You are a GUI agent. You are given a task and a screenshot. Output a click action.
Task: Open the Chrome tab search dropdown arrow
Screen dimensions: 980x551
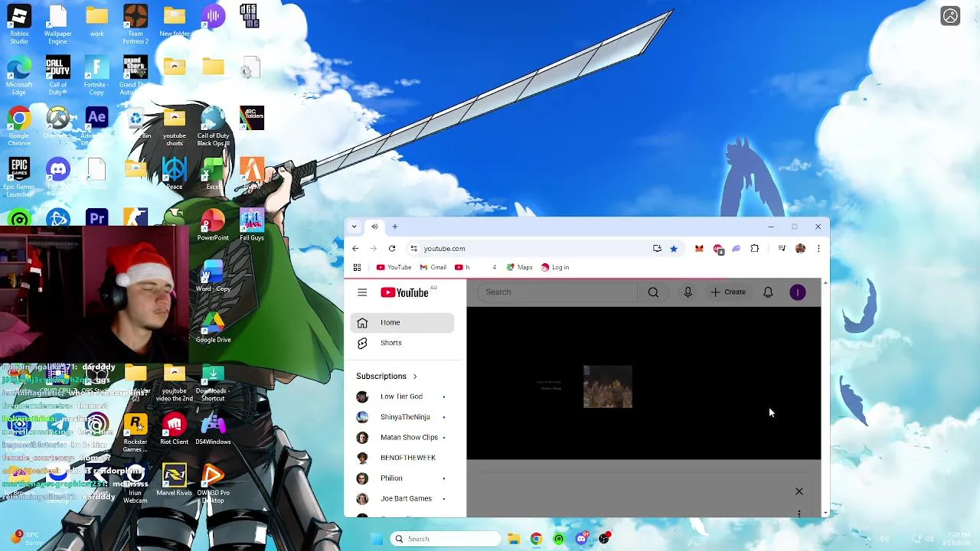[x=354, y=227]
